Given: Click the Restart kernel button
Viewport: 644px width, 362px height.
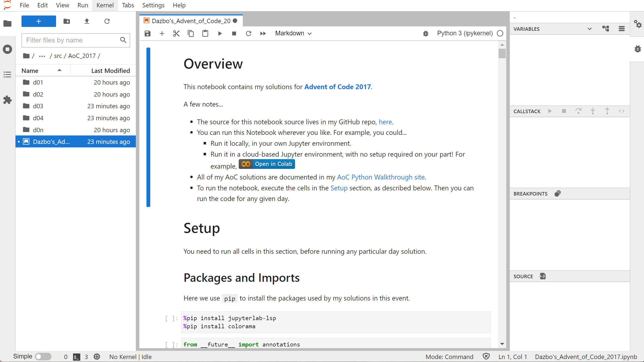Looking at the screenshot, I should (249, 33).
